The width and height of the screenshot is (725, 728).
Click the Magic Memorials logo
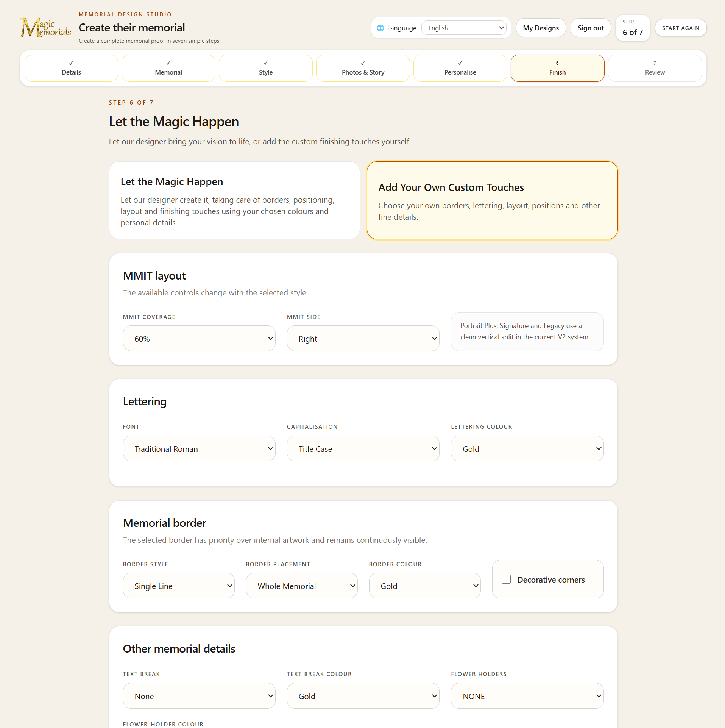[x=45, y=28]
